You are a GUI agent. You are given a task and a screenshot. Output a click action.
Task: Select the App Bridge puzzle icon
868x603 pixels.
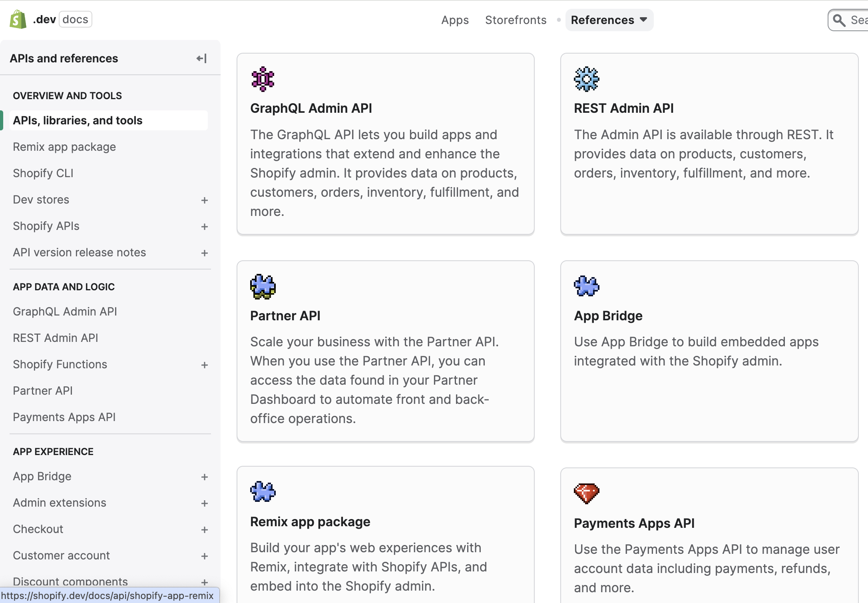click(x=586, y=286)
